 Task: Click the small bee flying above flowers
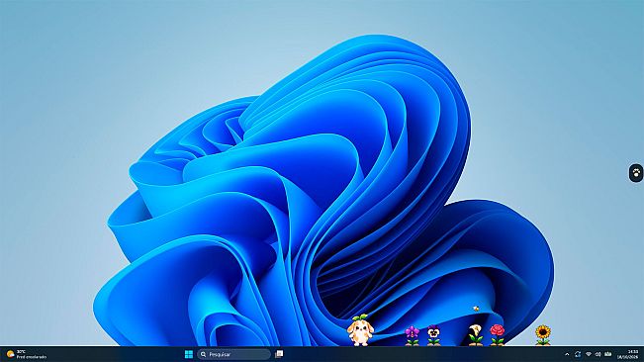tap(476, 309)
